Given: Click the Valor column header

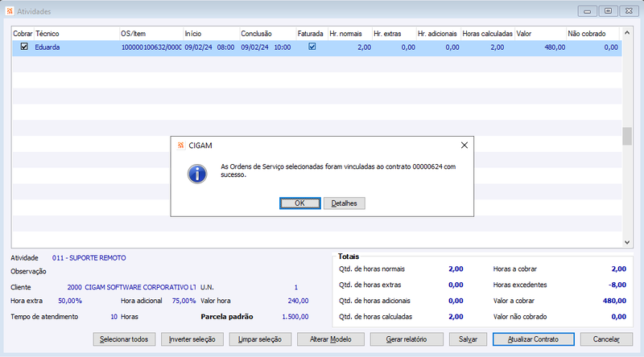Looking at the screenshot, I should (x=540, y=34).
